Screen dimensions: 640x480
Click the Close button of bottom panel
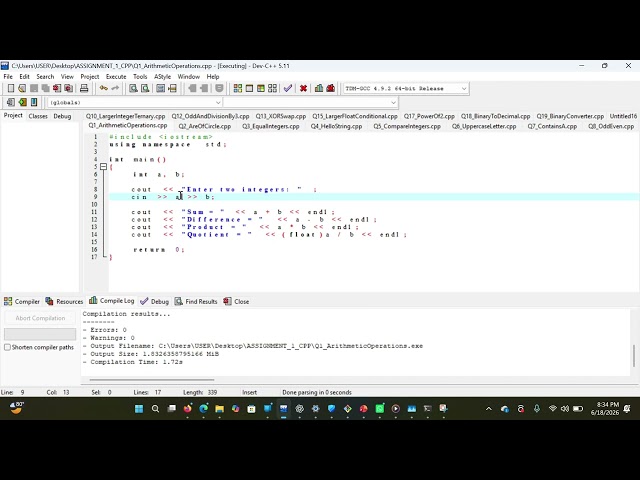pyautogui.click(x=236, y=302)
